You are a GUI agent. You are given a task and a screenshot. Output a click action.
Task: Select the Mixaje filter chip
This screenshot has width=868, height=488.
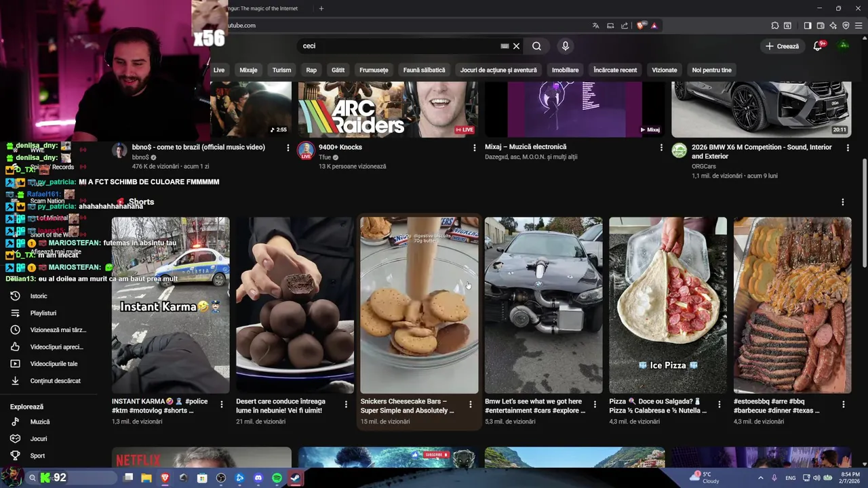pyautogui.click(x=248, y=70)
